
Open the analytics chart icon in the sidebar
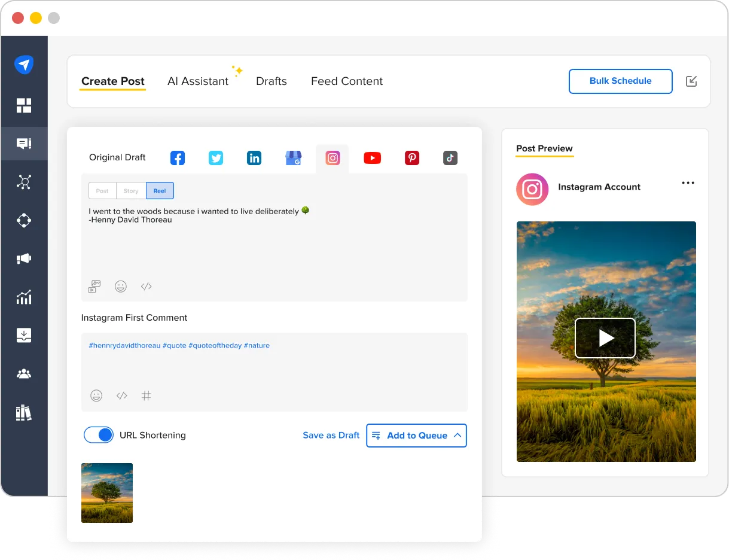[x=24, y=297]
